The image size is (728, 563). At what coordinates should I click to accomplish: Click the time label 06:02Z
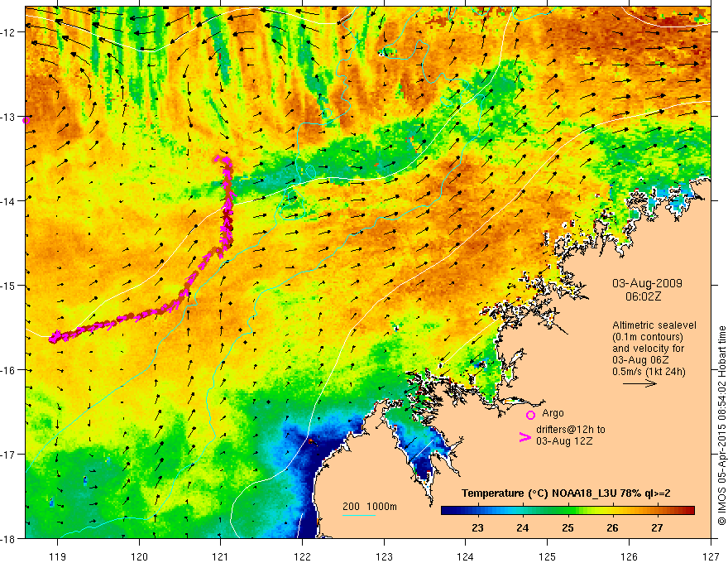point(643,296)
